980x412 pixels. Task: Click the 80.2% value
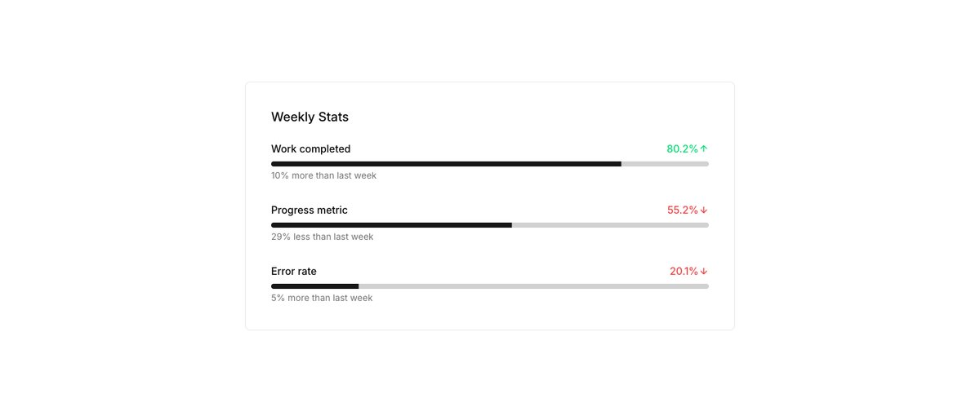tap(682, 148)
